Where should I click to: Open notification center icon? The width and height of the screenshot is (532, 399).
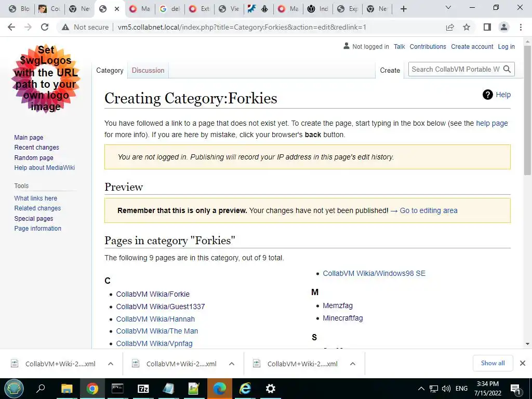pyautogui.click(x=515, y=389)
